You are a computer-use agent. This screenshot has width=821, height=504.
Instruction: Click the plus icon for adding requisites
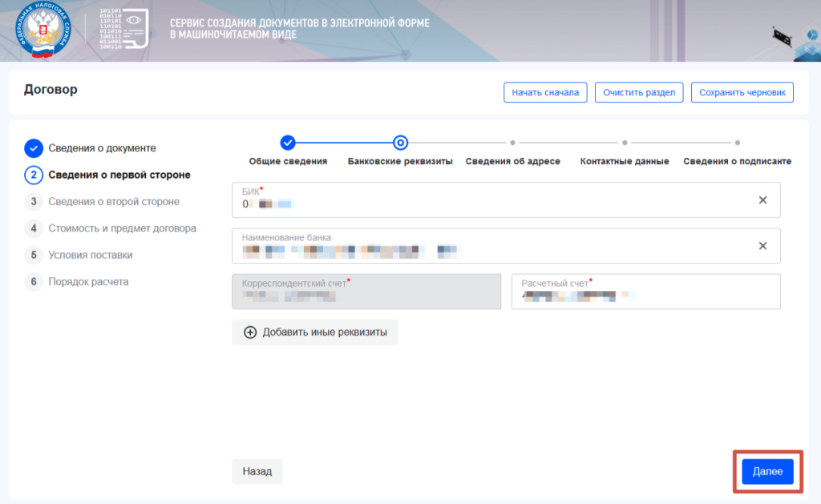click(x=250, y=333)
